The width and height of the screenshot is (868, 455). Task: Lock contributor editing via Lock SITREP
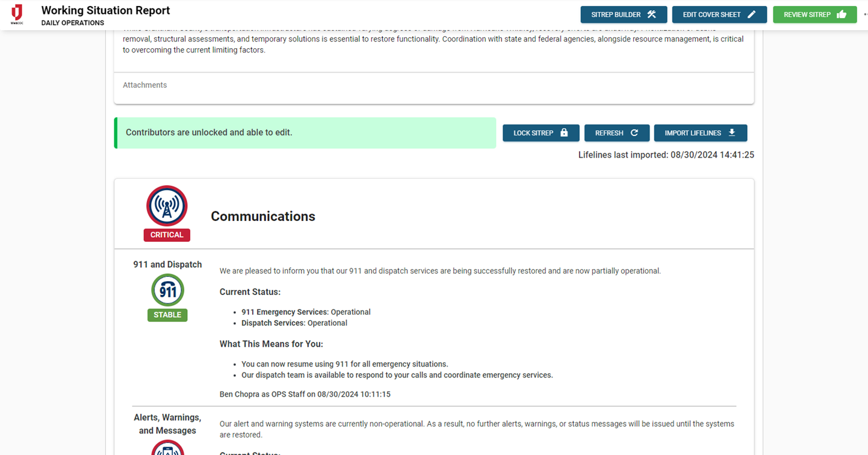[541, 132]
